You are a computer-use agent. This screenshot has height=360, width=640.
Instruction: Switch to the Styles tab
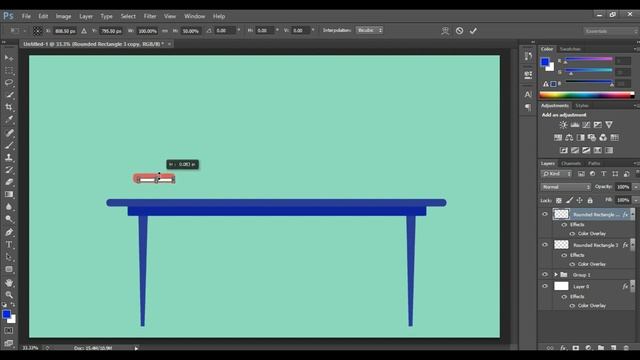(x=582, y=106)
